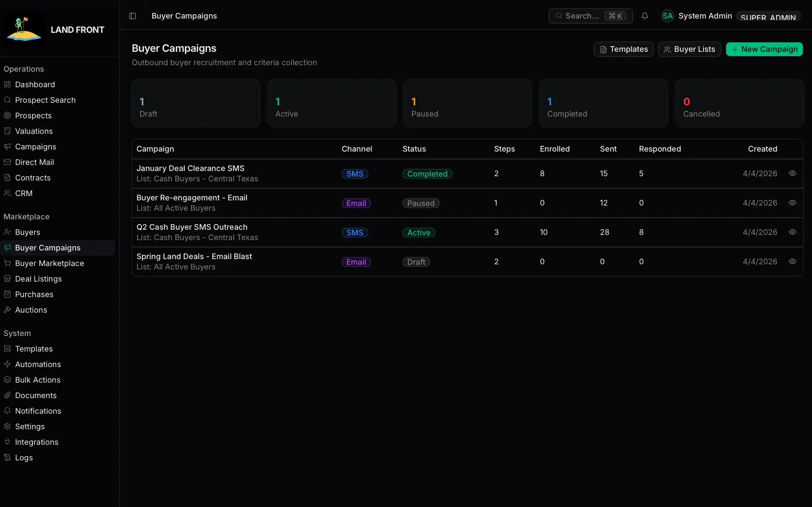Image resolution: width=812 pixels, height=507 pixels.
Task: Click the Dashboard grid icon in sidebar
Action: pos(7,85)
